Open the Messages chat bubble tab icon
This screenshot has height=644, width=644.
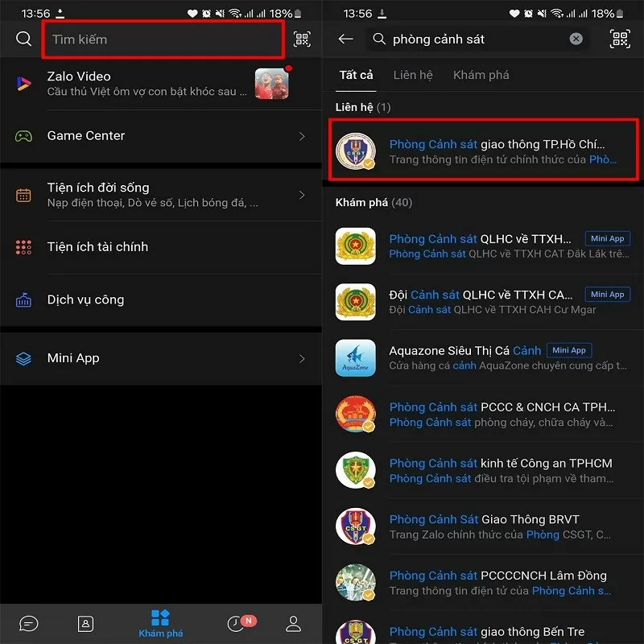click(x=29, y=623)
